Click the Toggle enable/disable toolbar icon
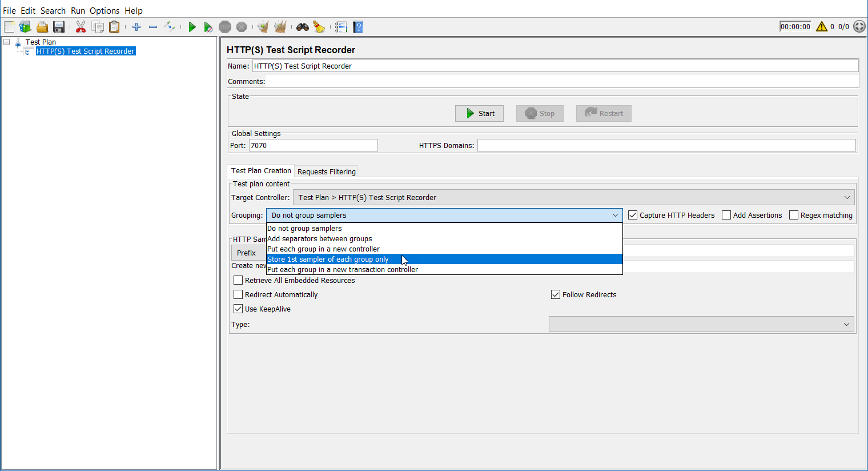The height and width of the screenshot is (471, 868). (x=170, y=27)
